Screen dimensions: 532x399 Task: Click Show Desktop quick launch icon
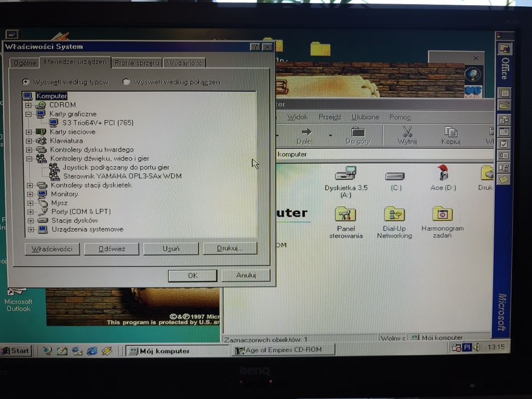pyautogui.click(x=62, y=351)
